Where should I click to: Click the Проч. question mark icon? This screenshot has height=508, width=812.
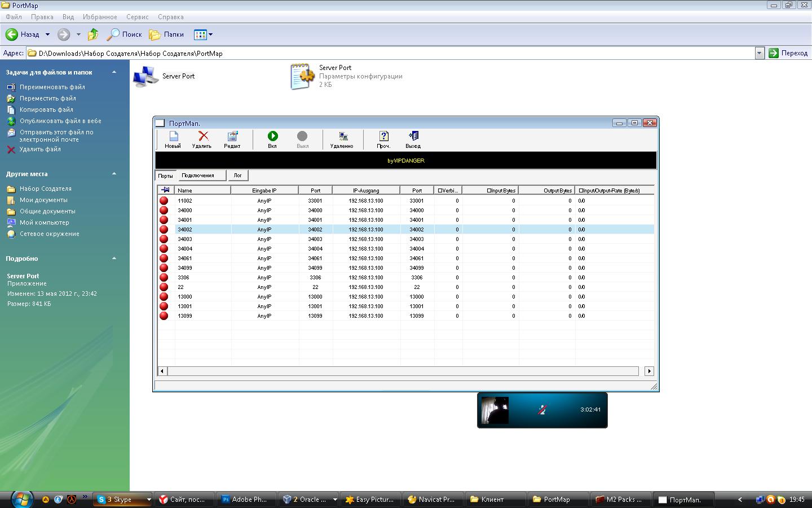384,137
